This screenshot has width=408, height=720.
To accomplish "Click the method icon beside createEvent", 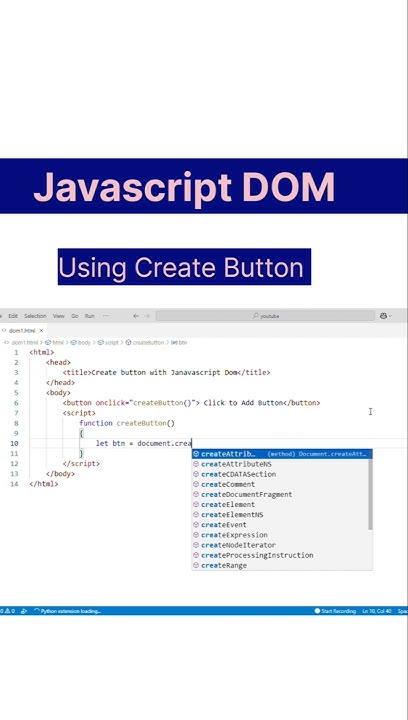I will [196, 525].
